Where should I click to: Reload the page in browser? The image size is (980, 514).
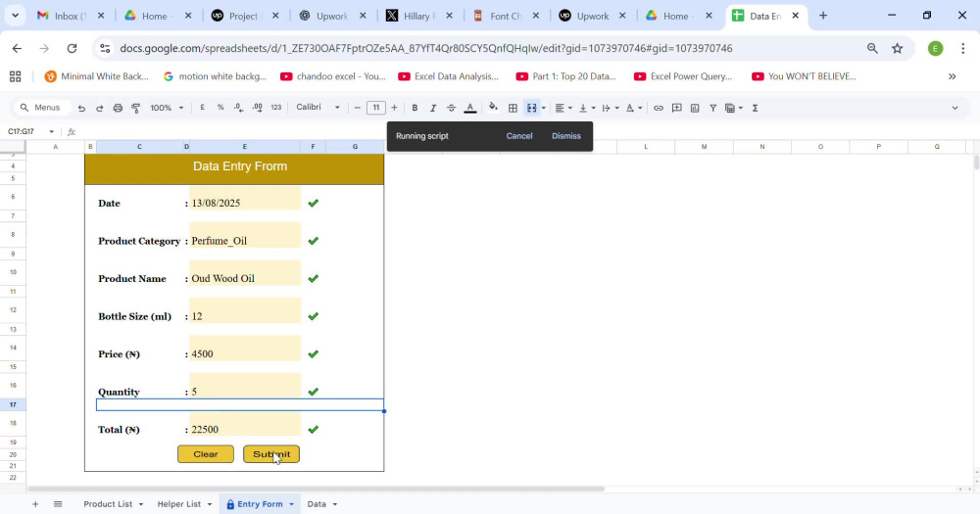click(72, 48)
